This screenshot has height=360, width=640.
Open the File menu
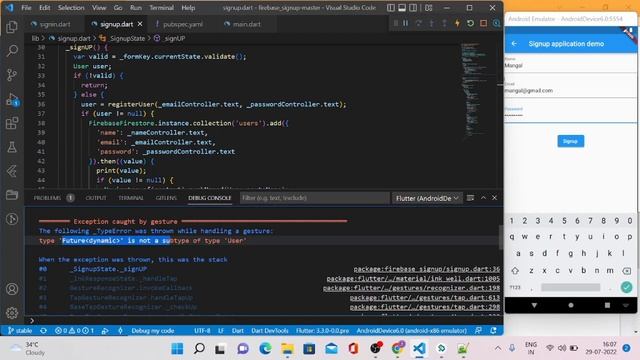pos(27,8)
